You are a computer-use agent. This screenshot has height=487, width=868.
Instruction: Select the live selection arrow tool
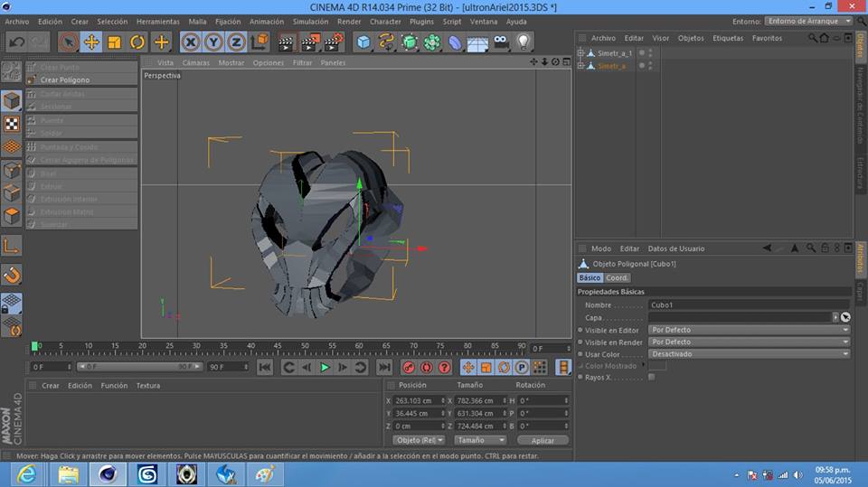(x=68, y=42)
